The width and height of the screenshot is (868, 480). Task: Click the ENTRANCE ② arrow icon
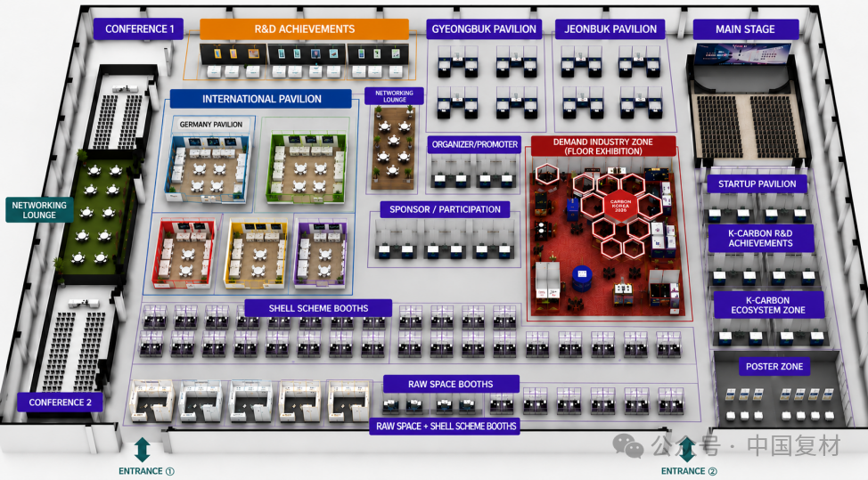coord(687,449)
